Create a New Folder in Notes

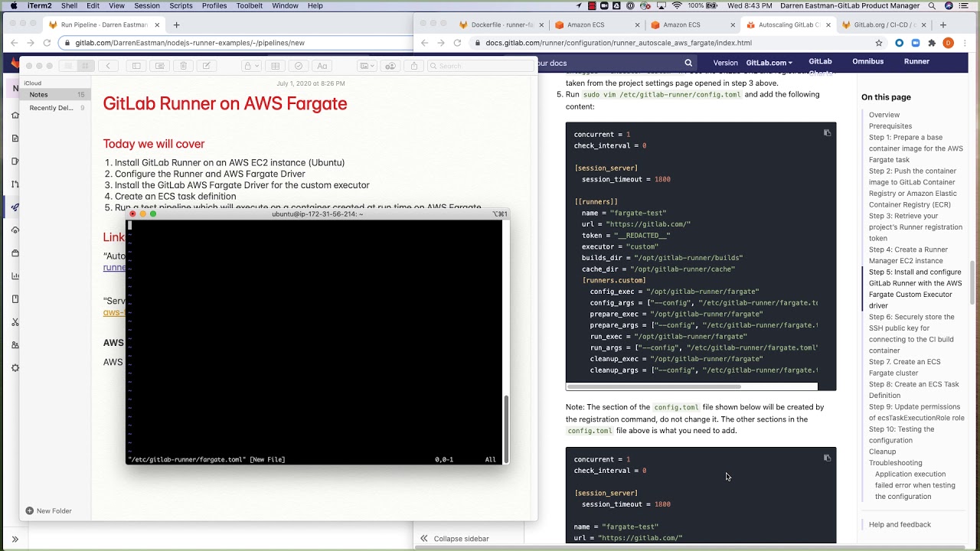pyautogui.click(x=48, y=510)
